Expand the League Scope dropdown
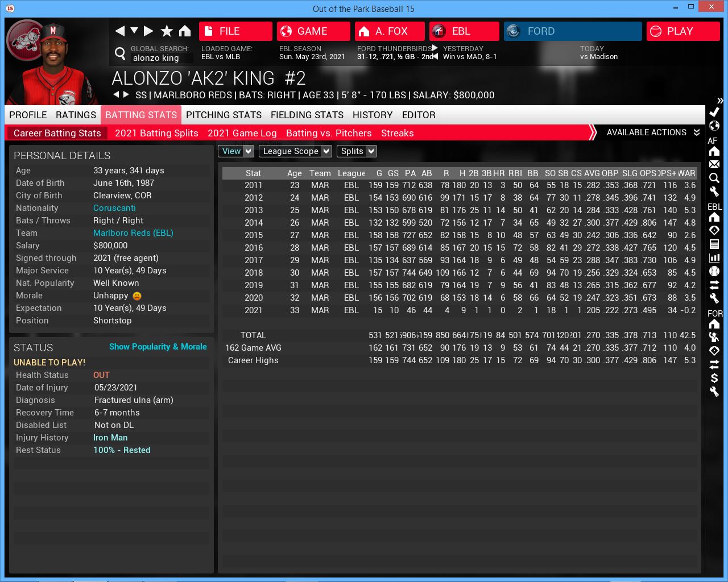The width and height of the screenshot is (728, 582). coord(295,151)
